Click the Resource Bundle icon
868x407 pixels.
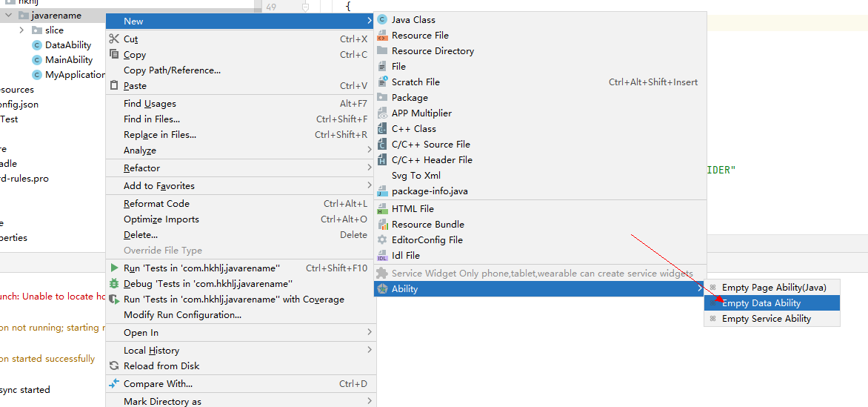coord(382,224)
